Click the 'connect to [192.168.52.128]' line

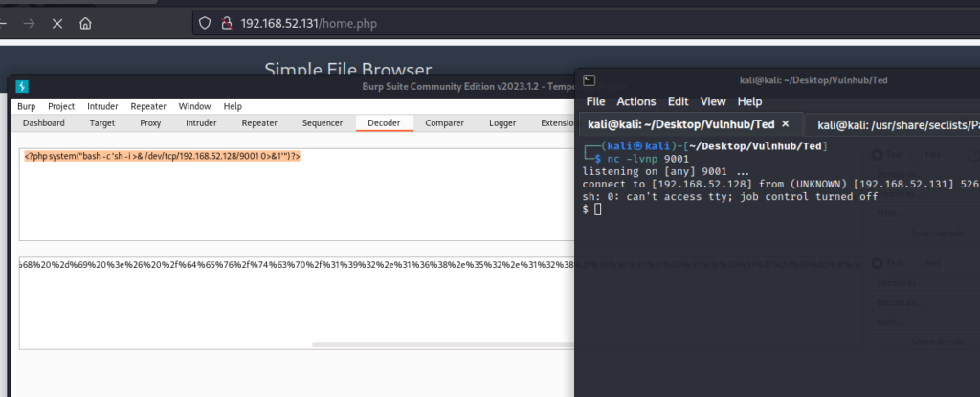pos(781,184)
